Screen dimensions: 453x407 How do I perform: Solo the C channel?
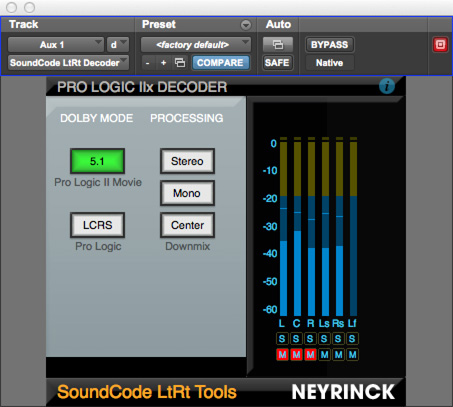pyautogui.click(x=296, y=339)
